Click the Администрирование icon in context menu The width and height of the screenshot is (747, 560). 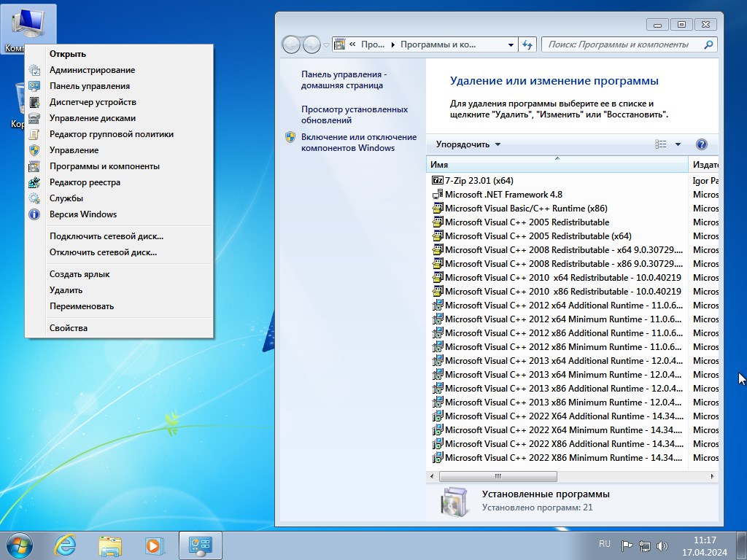34,70
